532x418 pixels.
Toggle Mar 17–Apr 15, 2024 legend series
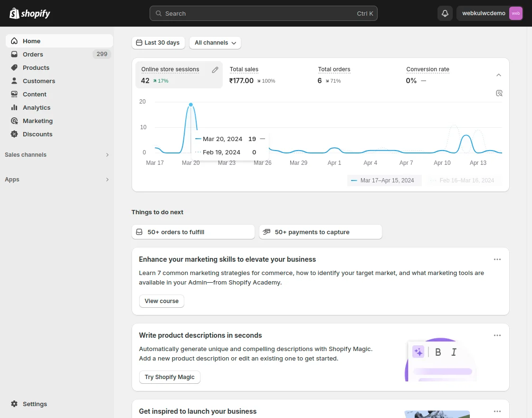pyautogui.click(x=384, y=180)
